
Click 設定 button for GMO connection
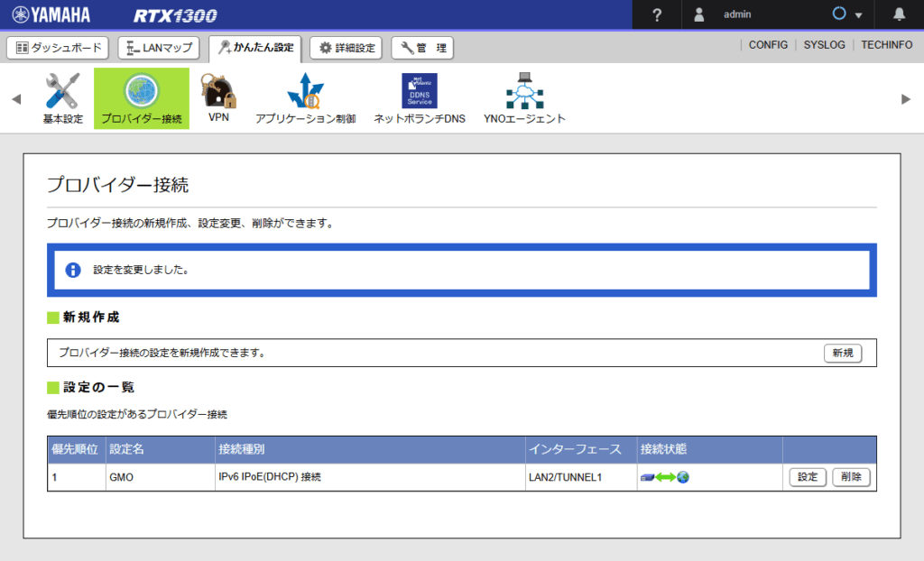tap(807, 477)
